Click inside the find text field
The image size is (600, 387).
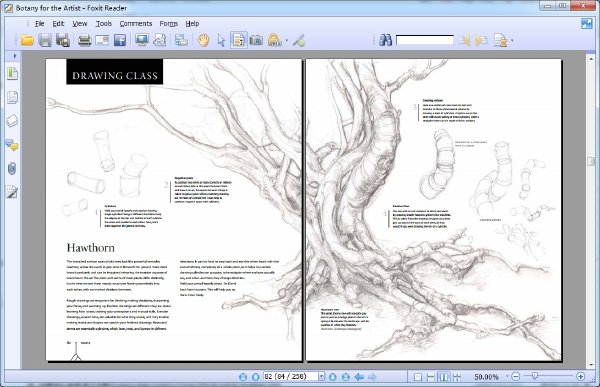[425, 40]
